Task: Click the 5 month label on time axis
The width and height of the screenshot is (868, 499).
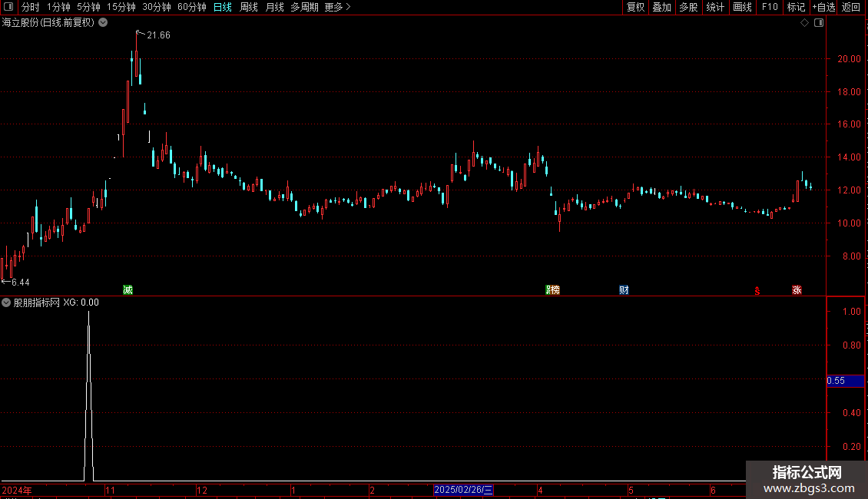Action: tap(631, 491)
